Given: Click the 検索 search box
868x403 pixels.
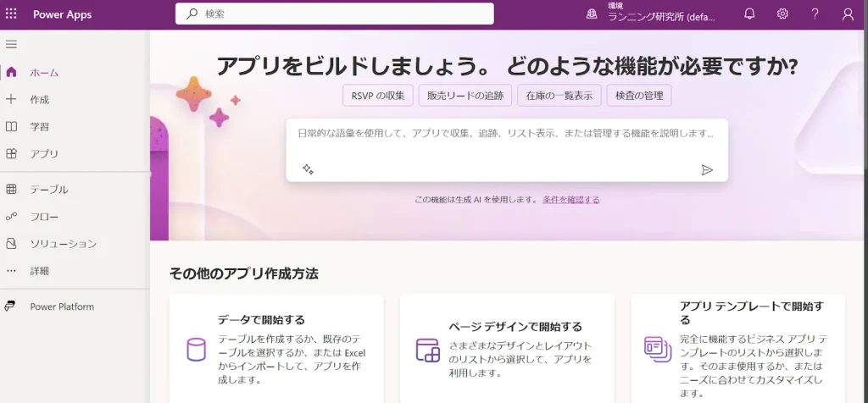Looking at the screenshot, I should (x=334, y=14).
